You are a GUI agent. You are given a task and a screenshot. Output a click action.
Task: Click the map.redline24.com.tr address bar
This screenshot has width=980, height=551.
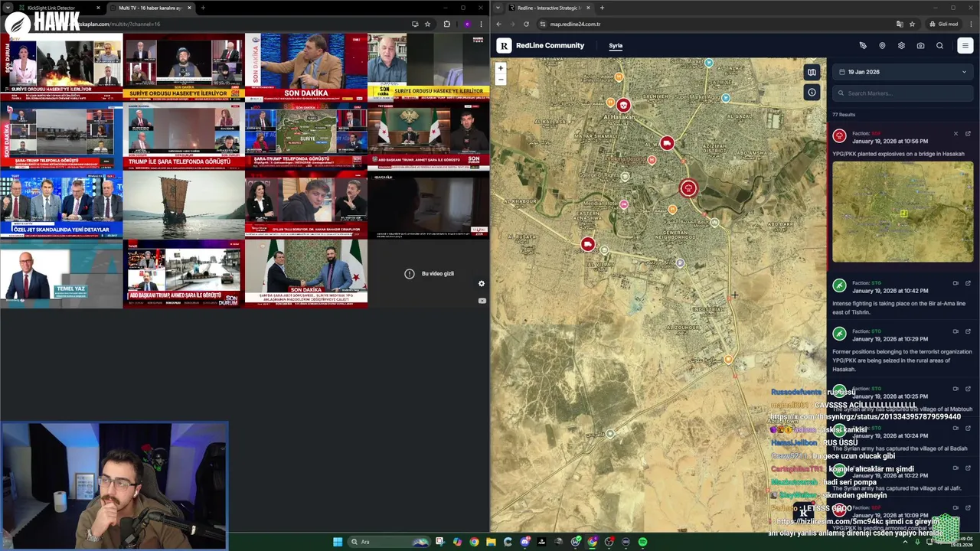point(712,24)
